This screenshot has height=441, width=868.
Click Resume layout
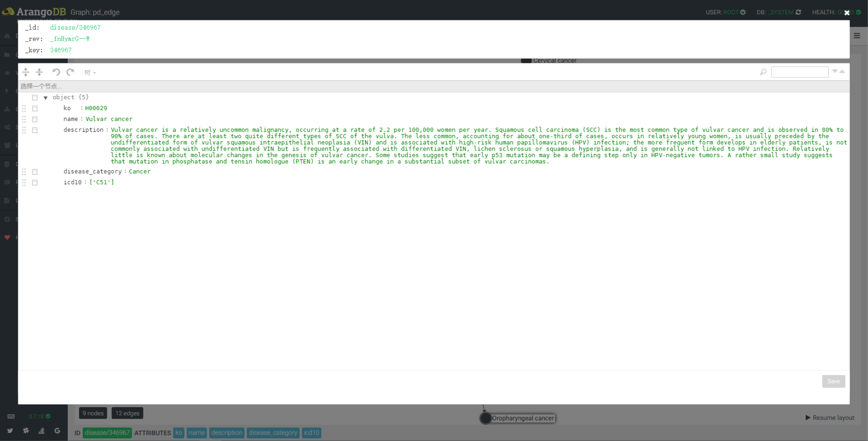coord(830,418)
